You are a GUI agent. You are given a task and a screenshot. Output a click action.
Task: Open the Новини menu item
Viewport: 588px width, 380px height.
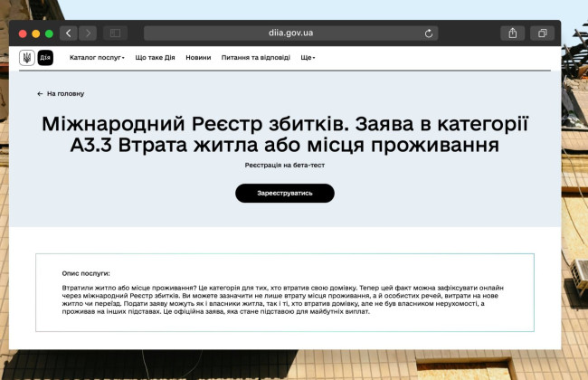(x=198, y=57)
